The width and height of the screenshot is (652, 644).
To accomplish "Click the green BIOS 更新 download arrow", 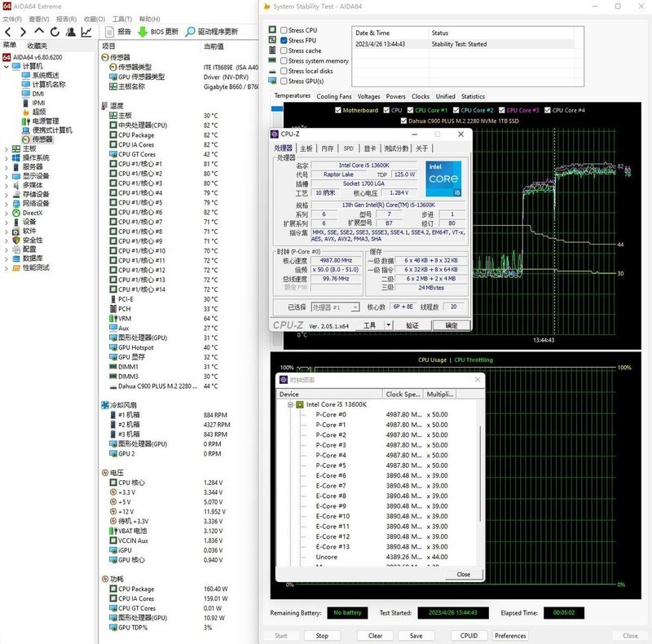I will (x=143, y=32).
